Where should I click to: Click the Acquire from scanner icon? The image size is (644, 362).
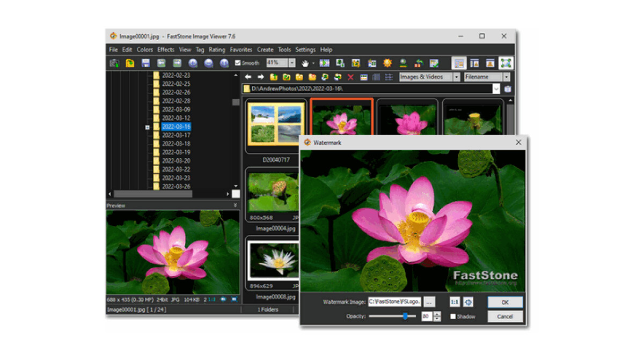(x=114, y=63)
